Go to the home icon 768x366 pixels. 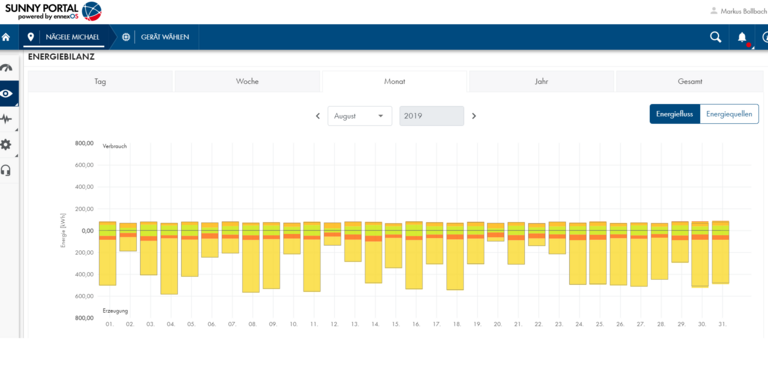click(x=6, y=37)
